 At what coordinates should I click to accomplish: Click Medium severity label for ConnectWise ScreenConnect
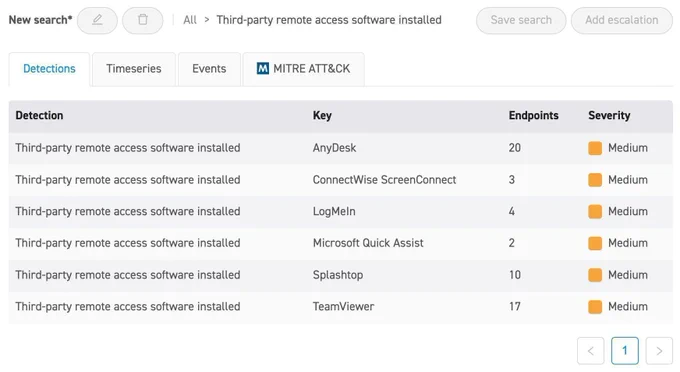coord(628,180)
